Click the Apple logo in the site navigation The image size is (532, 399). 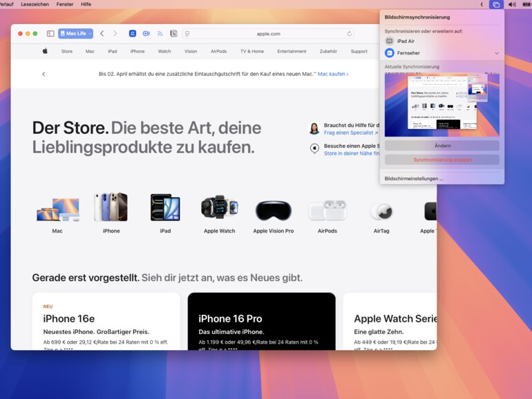pyautogui.click(x=45, y=51)
